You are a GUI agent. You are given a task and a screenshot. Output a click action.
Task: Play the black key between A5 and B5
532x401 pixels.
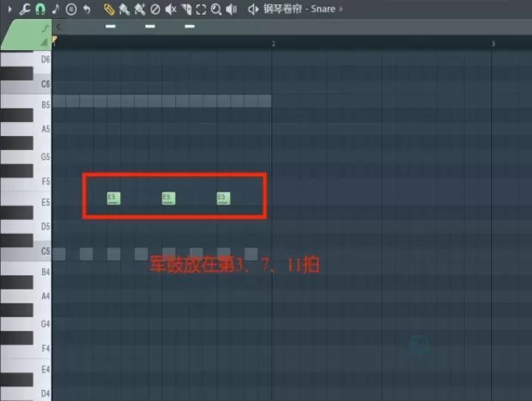coord(16,115)
